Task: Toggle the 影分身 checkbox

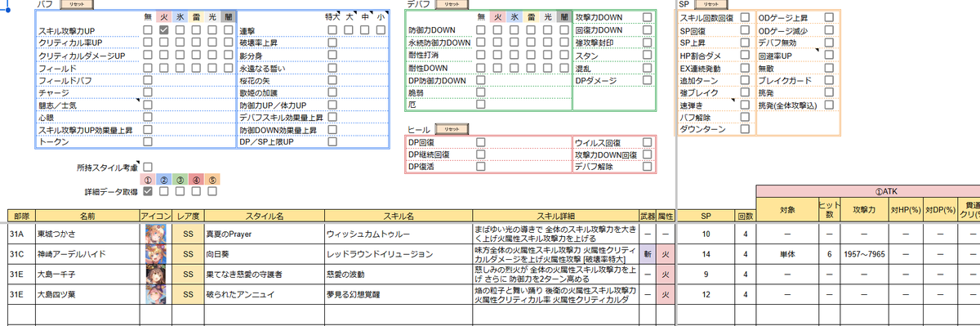Action: [332, 55]
